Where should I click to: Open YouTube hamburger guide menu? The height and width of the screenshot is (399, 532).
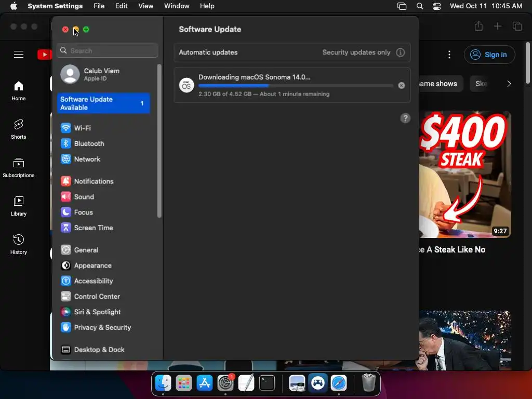pyautogui.click(x=19, y=54)
